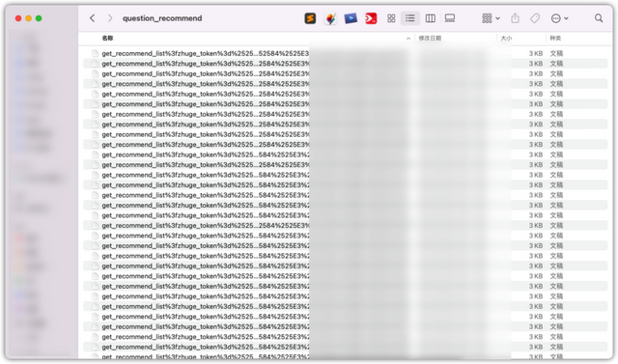
Task: Launch the blue play-button app in toolbar
Action: pyautogui.click(x=351, y=18)
